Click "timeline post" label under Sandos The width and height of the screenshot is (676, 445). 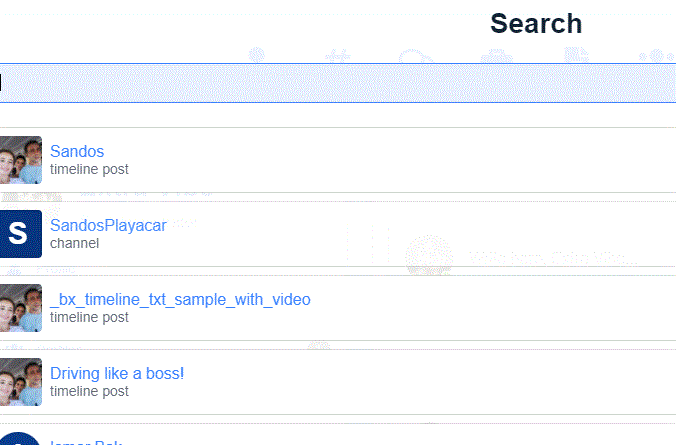[x=89, y=170]
